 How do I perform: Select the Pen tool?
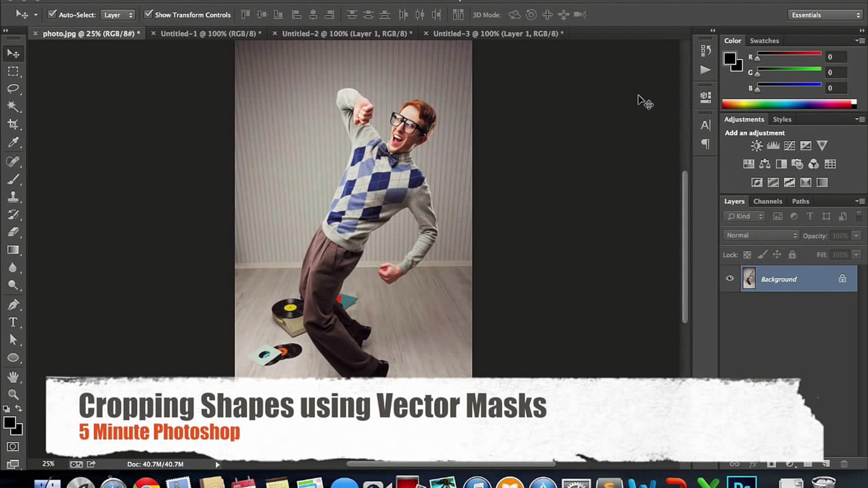pyautogui.click(x=13, y=305)
